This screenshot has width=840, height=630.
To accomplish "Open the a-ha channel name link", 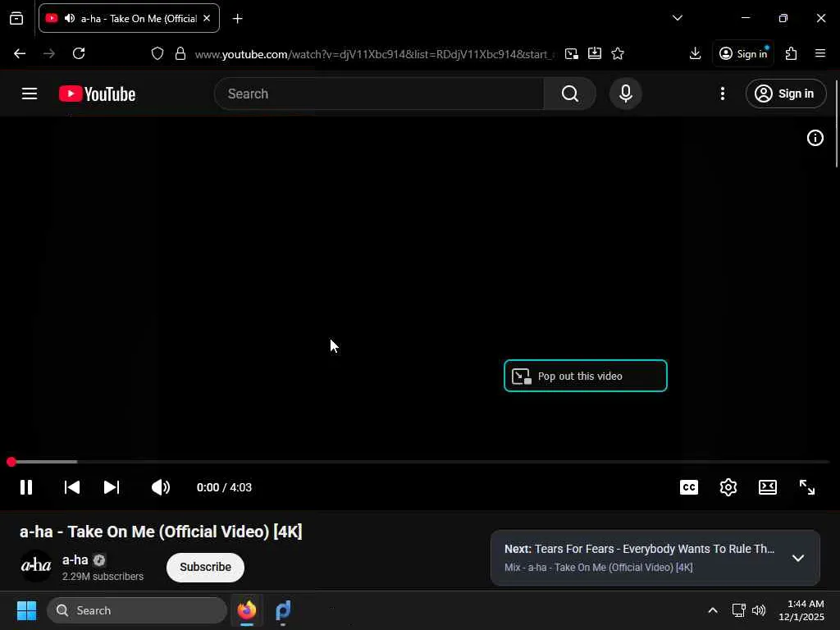I will 75,559.
